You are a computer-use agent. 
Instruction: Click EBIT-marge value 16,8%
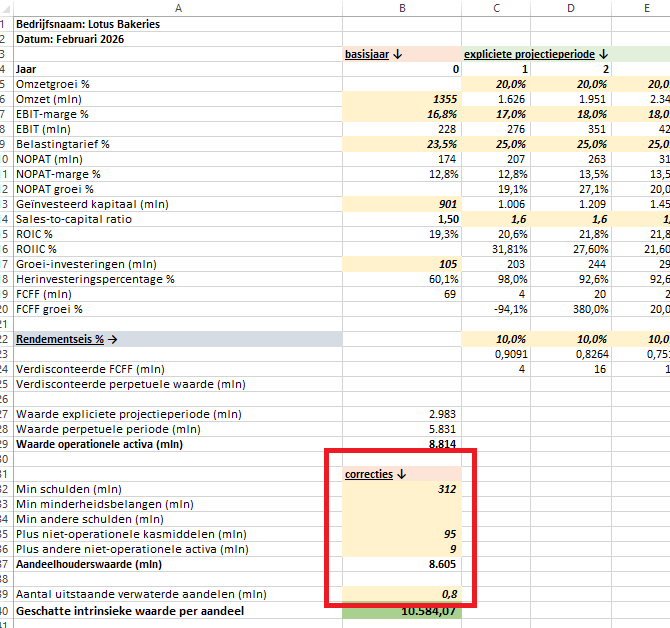click(x=402, y=114)
